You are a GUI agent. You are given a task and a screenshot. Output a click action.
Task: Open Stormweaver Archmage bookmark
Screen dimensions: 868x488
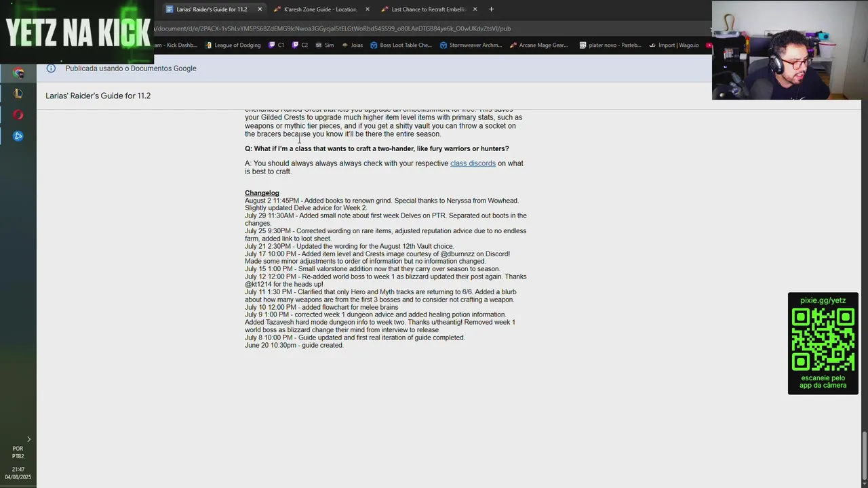(x=471, y=45)
